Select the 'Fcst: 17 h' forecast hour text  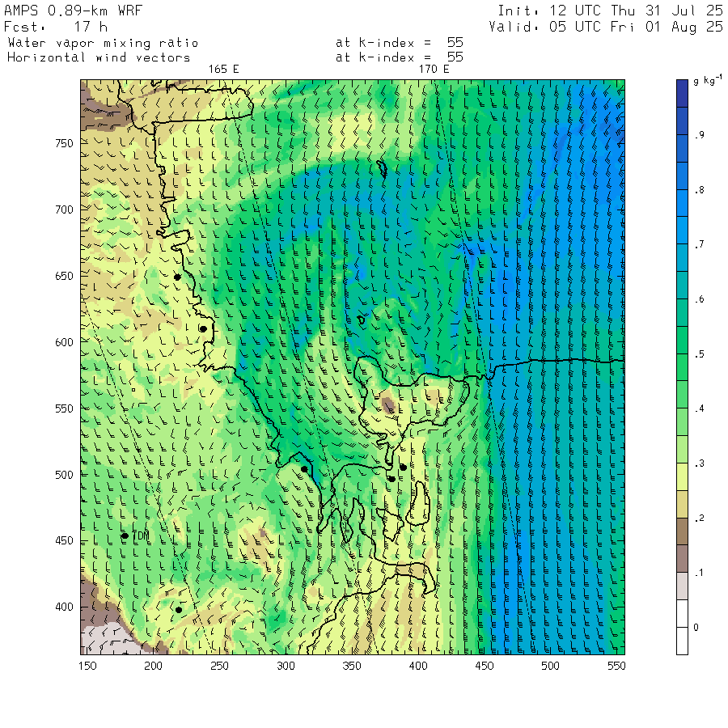(x=56, y=27)
